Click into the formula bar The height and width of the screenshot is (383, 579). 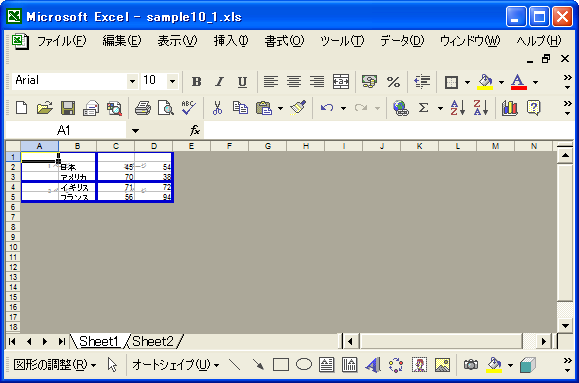388,130
